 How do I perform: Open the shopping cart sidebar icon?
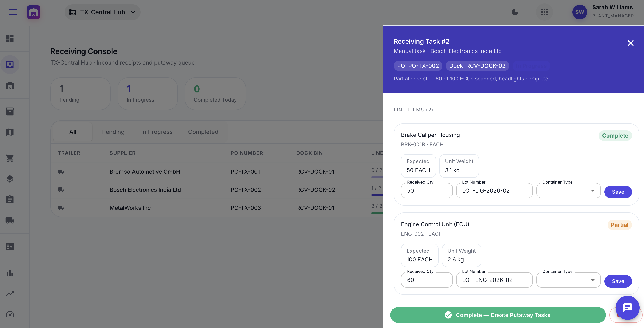coord(10,158)
